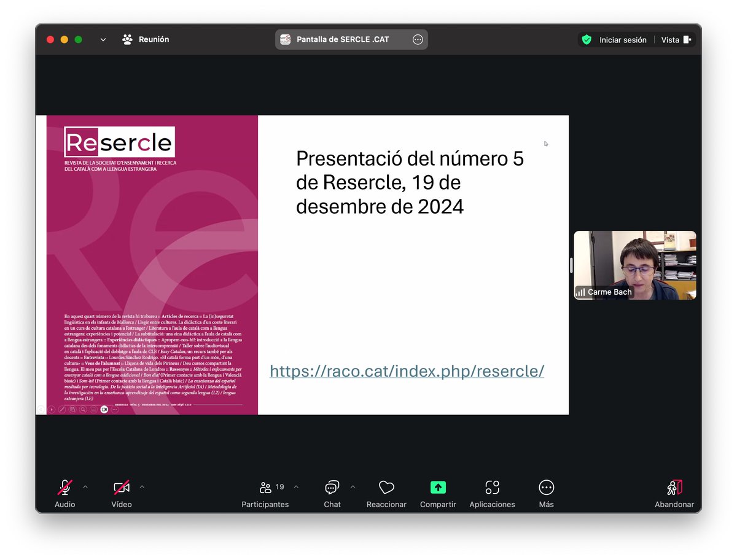The width and height of the screenshot is (737, 560).
Task: Select the Reaccionar heart icon
Action: click(x=386, y=488)
